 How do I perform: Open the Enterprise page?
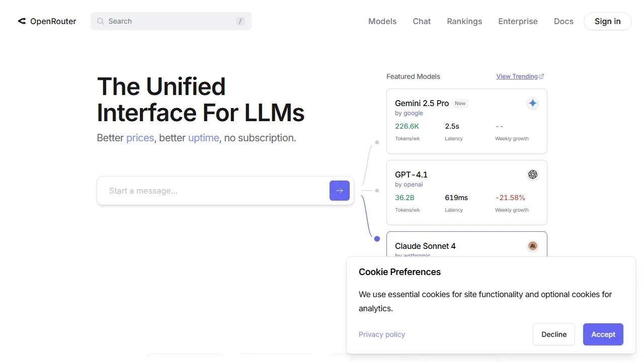point(518,21)
